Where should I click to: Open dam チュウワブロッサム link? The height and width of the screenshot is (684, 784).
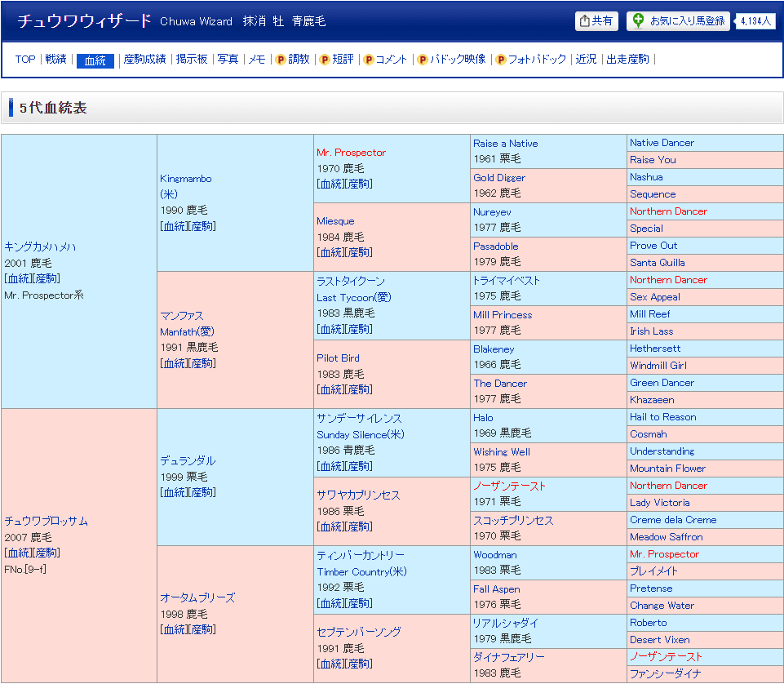tap(46, 521)
